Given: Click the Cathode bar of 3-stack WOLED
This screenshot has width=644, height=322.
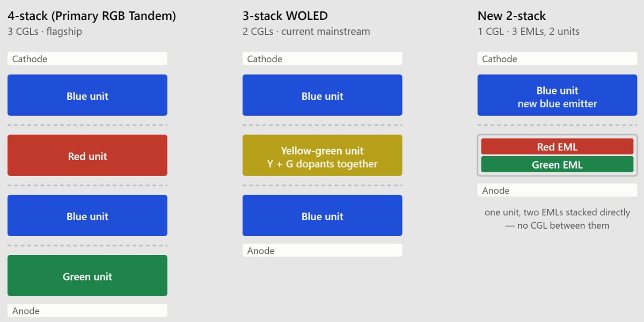Looking at the screenshot, I should (x=323, y=58).
